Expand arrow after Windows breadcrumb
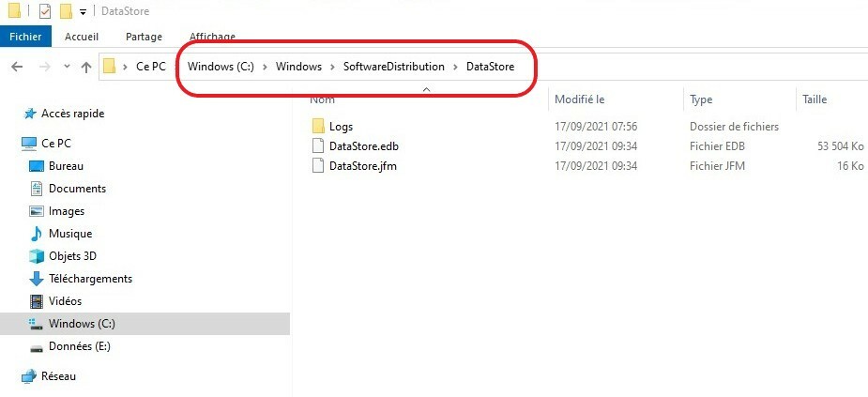This screenshot has width=868, height=397. tap(332, 67)
